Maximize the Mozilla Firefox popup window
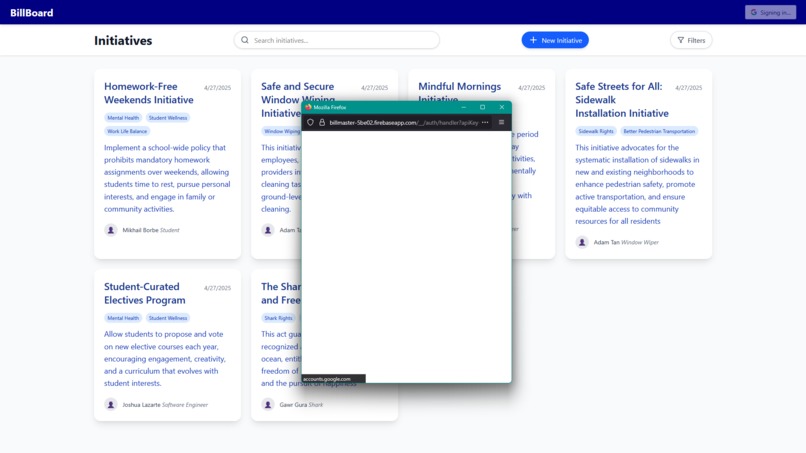 click(482, 107)
